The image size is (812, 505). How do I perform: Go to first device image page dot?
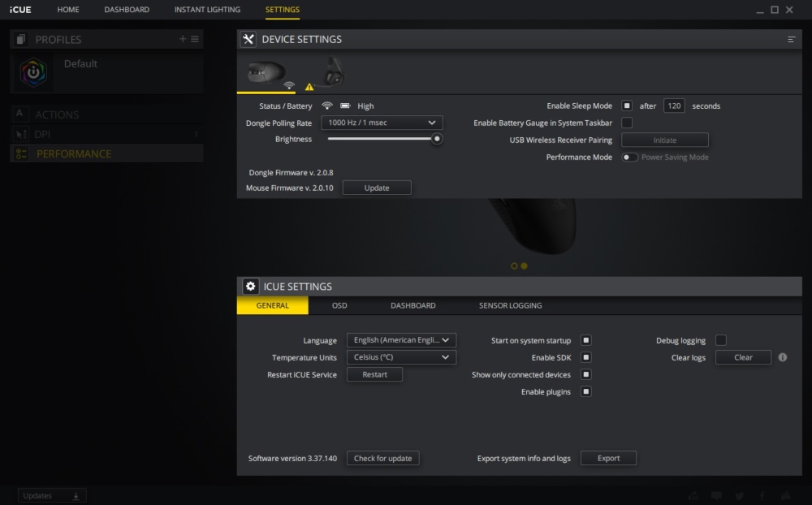click(x=514, y=265)
